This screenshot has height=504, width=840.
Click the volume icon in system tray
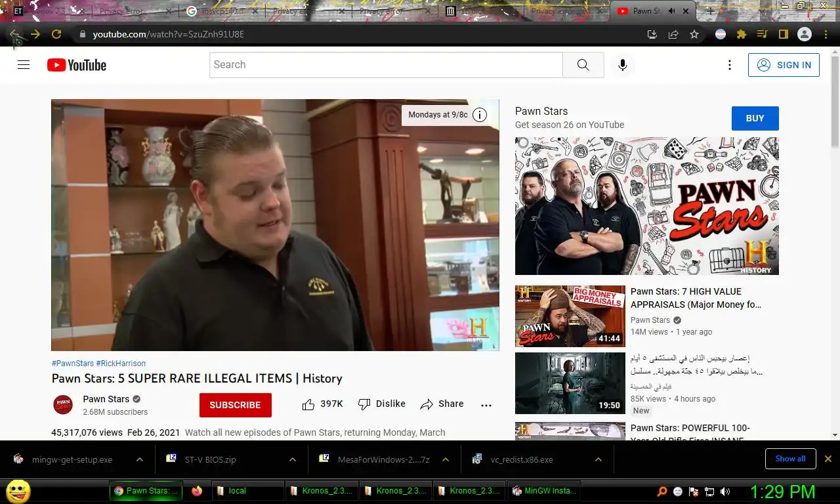[x=725, y=491]
